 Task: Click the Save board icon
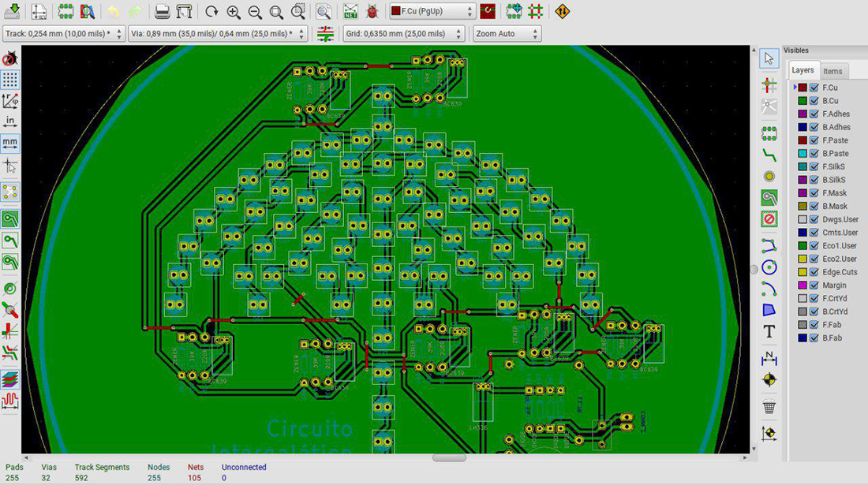(x=12, y=11)
